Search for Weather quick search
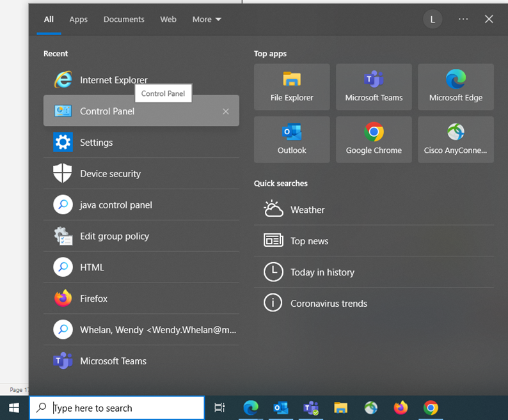The width and height of the screenshot is (508, 420). (307, 210)
